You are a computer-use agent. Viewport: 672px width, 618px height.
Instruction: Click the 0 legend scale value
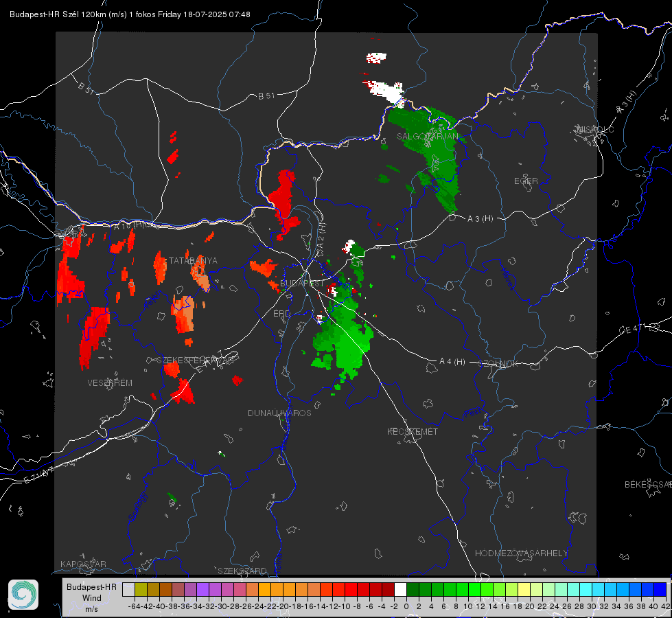coord(406,606)
